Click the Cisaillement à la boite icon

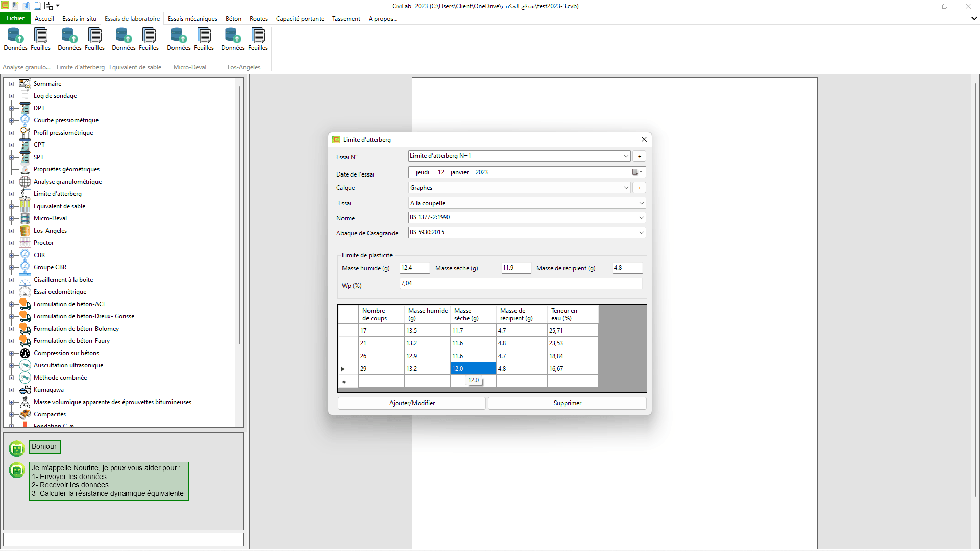pyautogui.click(x=25, y=280)
